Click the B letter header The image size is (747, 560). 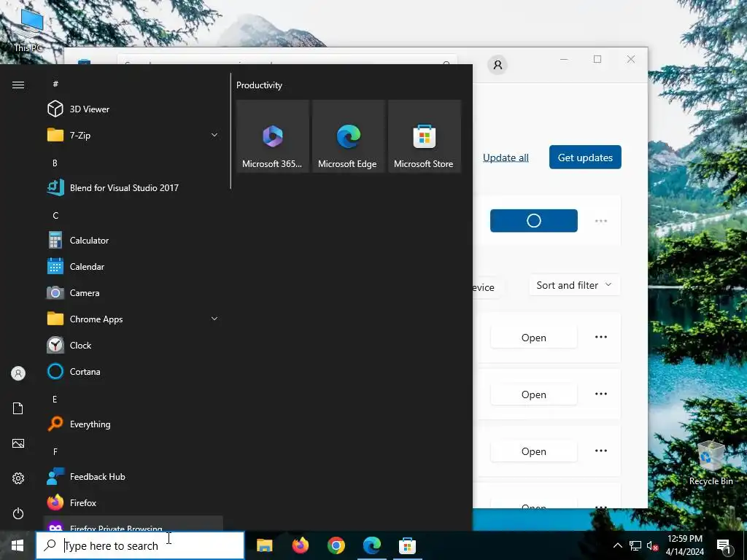pyautogui.click(x=55, y=163)
